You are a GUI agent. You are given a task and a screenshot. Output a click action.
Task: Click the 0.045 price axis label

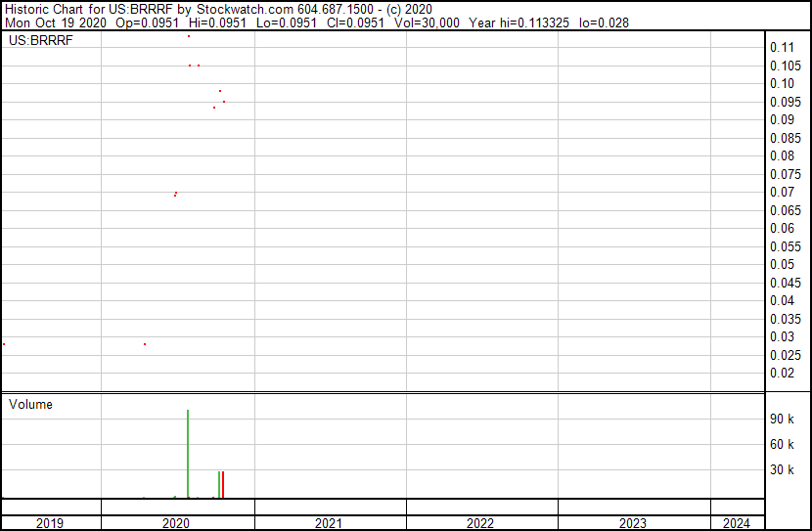click(786, 283)
